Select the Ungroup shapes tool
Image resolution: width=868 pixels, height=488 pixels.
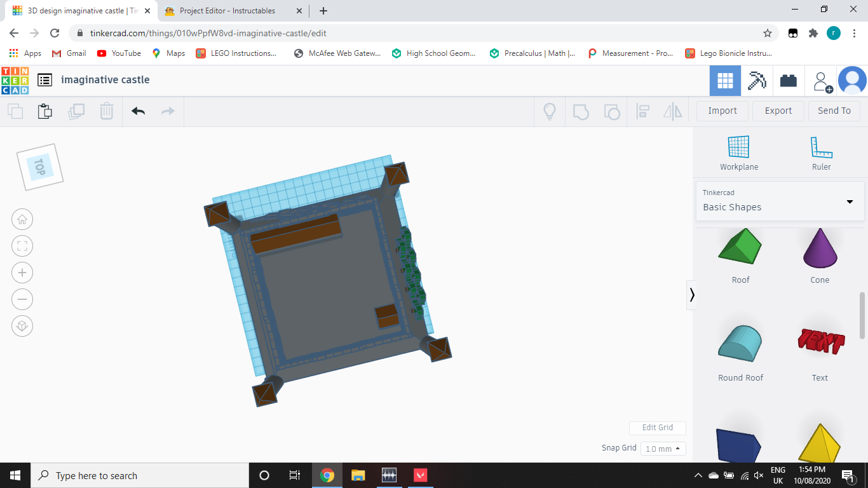pyautogui.click(x=611, y=112)
